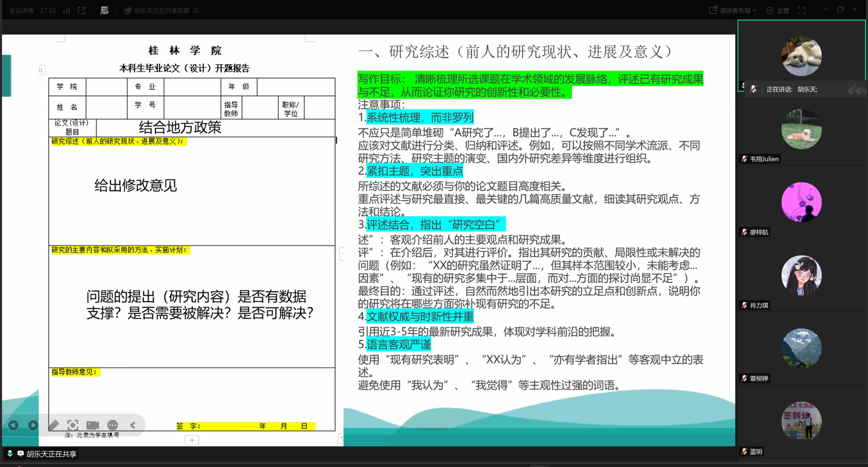The image size is (868, 467).
Task: Expand the list icon next to 胡乐天正在共享屏幕
Action: click(x=195, y=11)
